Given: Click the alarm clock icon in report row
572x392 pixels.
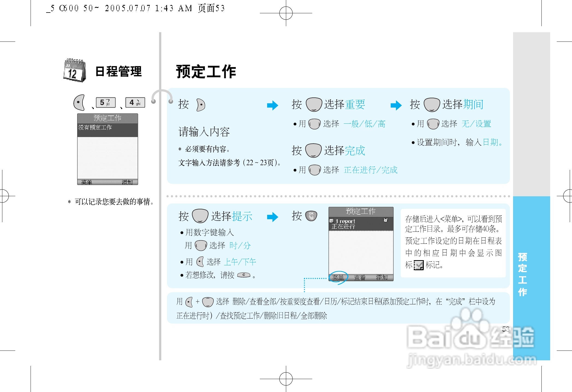Looking at the screenshot, I should click(386, 220).
